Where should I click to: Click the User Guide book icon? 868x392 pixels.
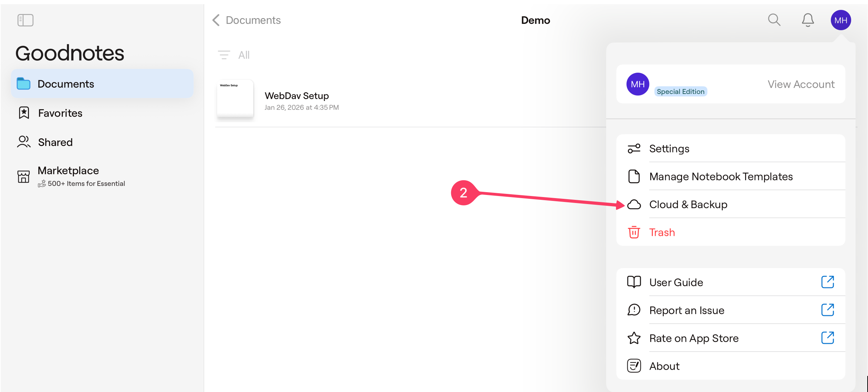point(634,282)
